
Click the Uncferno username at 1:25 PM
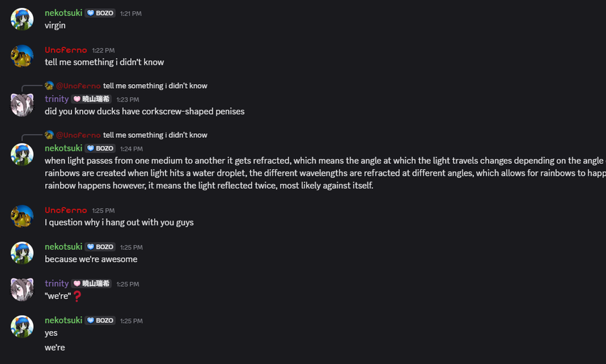(66, 210)
